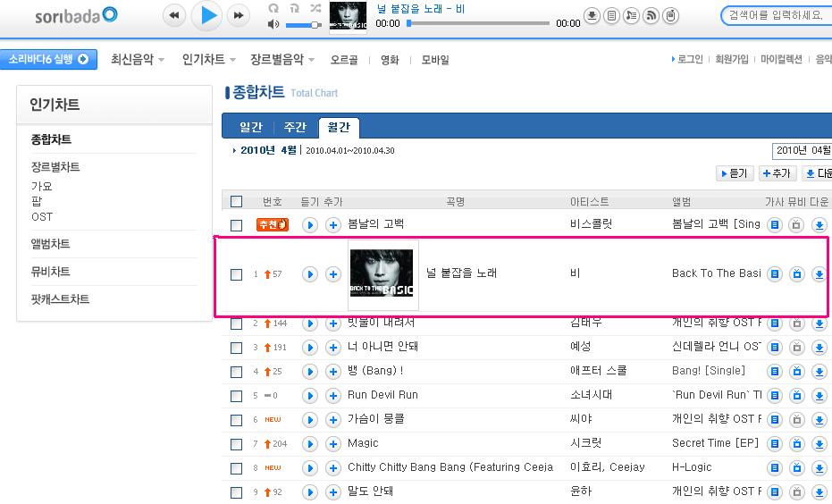Viewport: 832px width, 504px height.
Task: Play the song 널 붙잡을 노래
Action: 310,274
